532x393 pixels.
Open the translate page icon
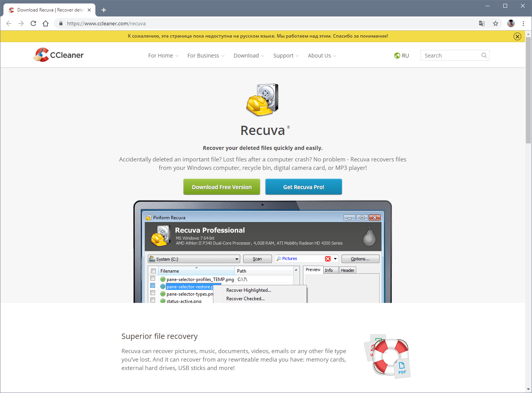tap(482, 23)
